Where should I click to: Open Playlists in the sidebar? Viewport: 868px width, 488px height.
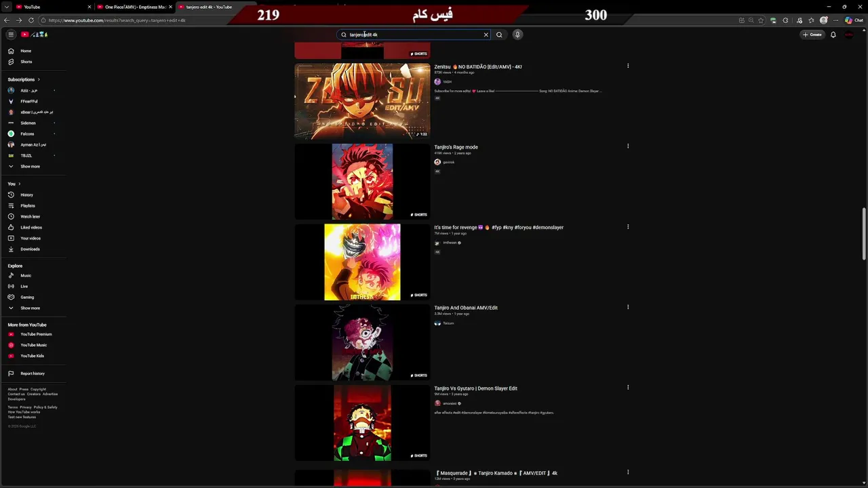pyautogui.click(x=33, y=205)
